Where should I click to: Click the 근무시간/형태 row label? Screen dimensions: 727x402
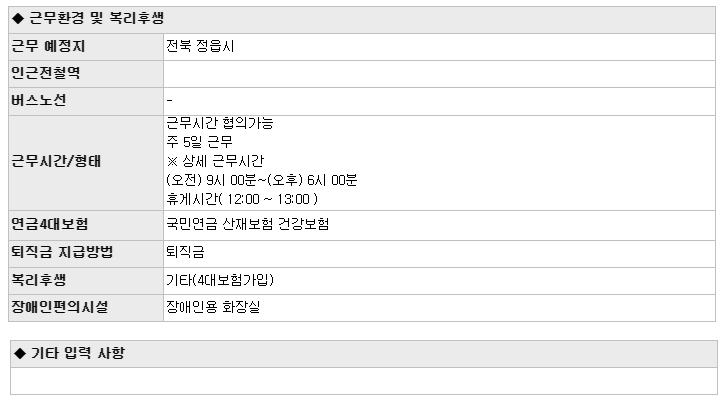tap(56, 161)
